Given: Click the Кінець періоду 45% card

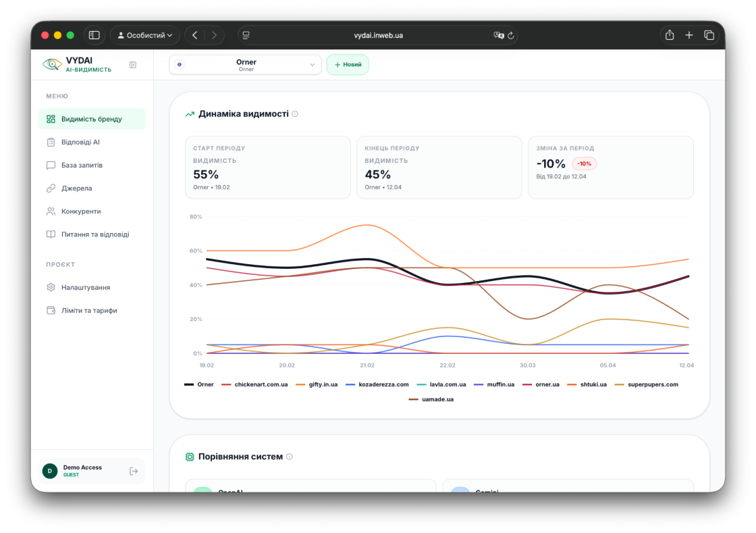Looking at the screenshot, I should tap(439, 168).
